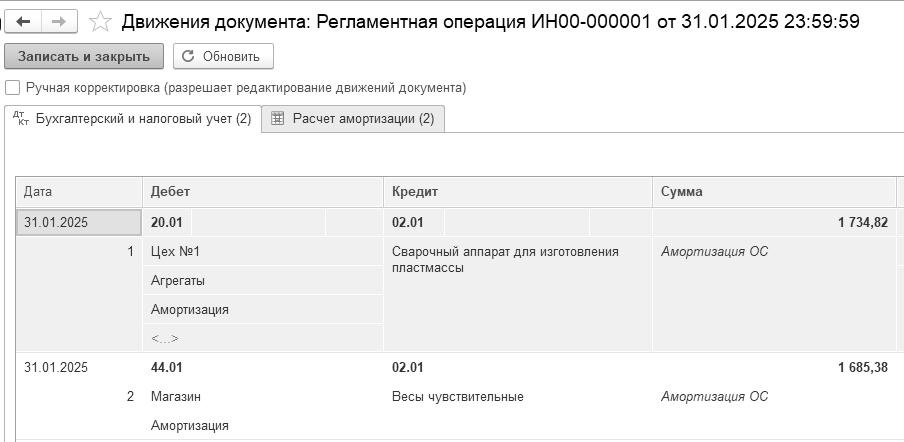
Task: Click the back arrow navigation icon
Action: [24, 22]
